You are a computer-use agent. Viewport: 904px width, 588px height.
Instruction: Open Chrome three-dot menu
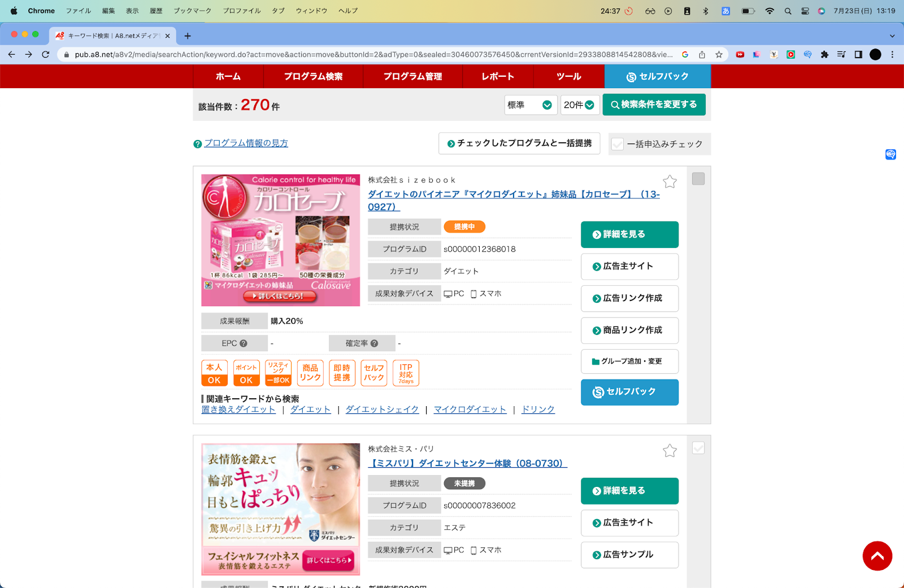click(892, 55)
